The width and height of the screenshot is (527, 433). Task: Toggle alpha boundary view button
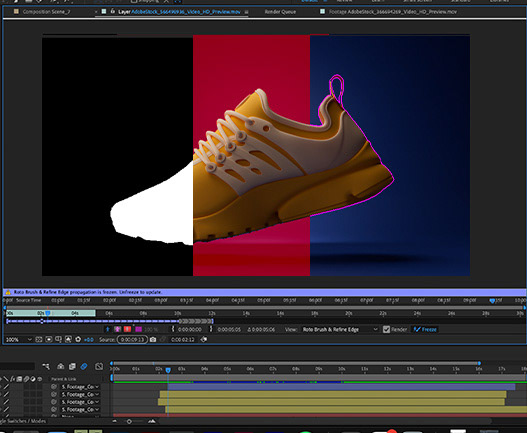pos(117,329)
